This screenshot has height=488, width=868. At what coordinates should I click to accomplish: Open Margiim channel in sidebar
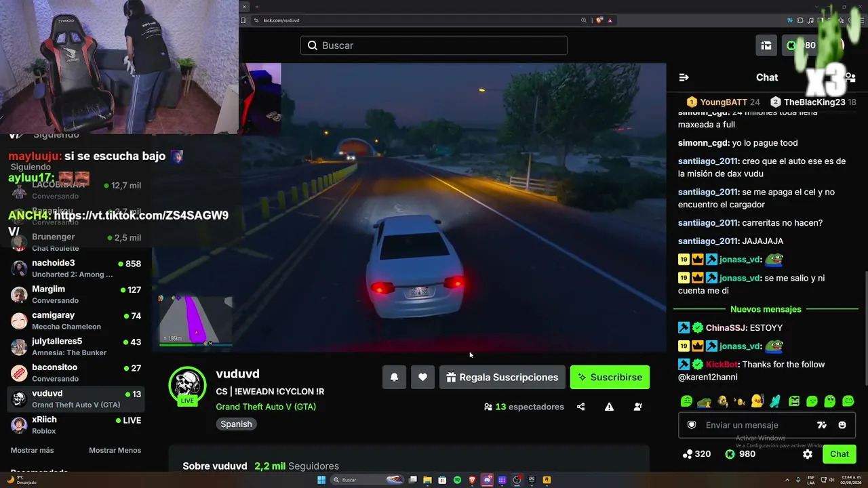[x=76, y=294]
